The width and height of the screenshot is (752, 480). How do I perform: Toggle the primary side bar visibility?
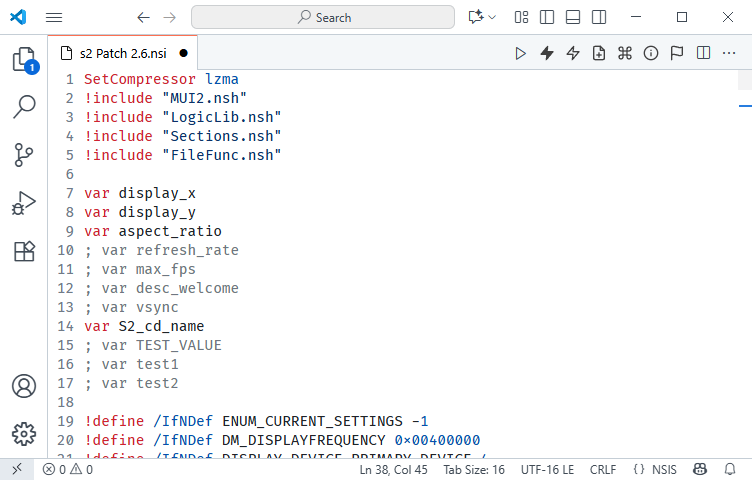pyautogui.click(x=546, y=17)
